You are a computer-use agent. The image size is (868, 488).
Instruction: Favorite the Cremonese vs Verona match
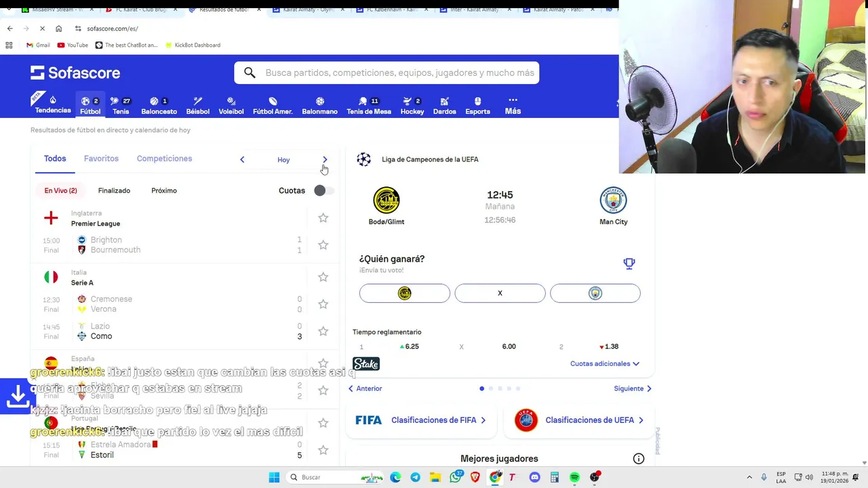323,304
